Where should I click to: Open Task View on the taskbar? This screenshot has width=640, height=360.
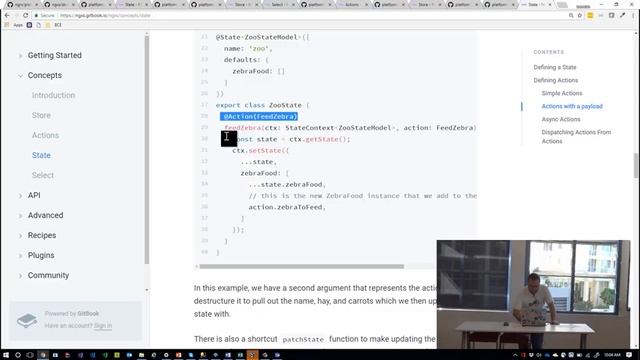[30, 355]
